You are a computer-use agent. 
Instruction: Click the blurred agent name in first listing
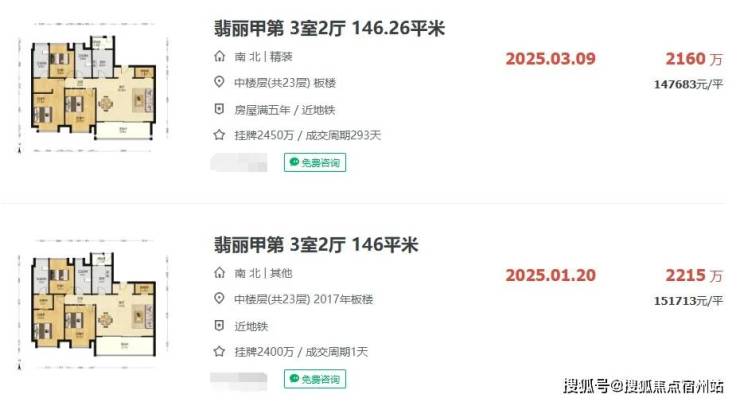pos(239,163)
